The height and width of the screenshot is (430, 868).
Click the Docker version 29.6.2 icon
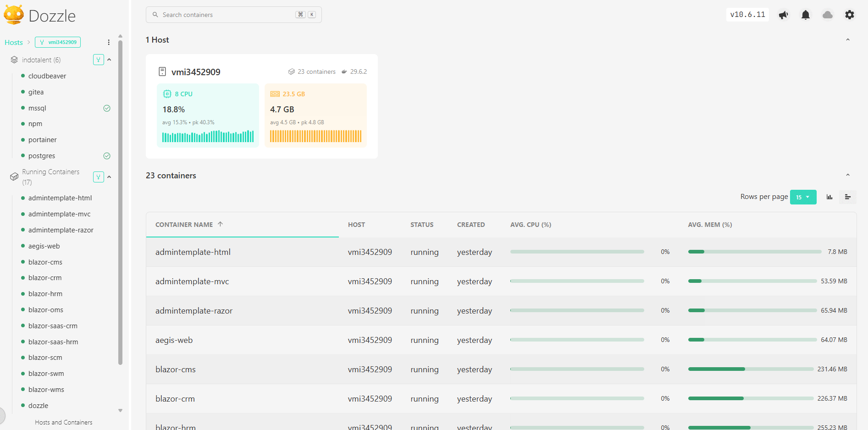(x=344, y=72)
